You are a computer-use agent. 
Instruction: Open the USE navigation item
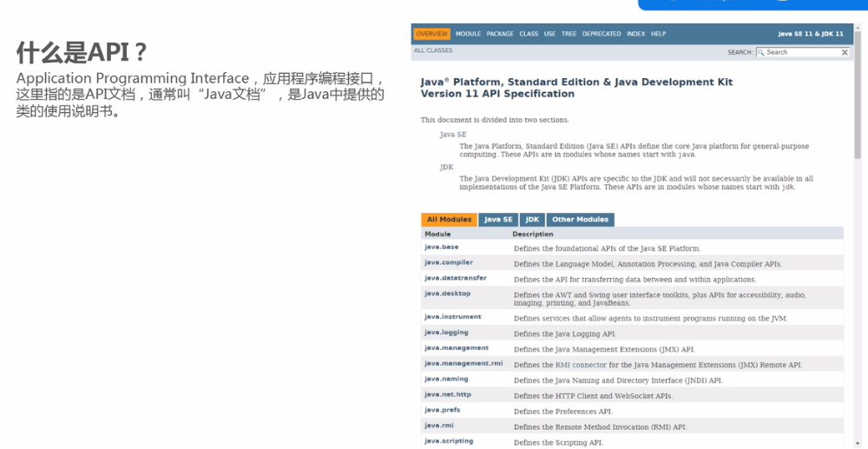tap(549, 34)
